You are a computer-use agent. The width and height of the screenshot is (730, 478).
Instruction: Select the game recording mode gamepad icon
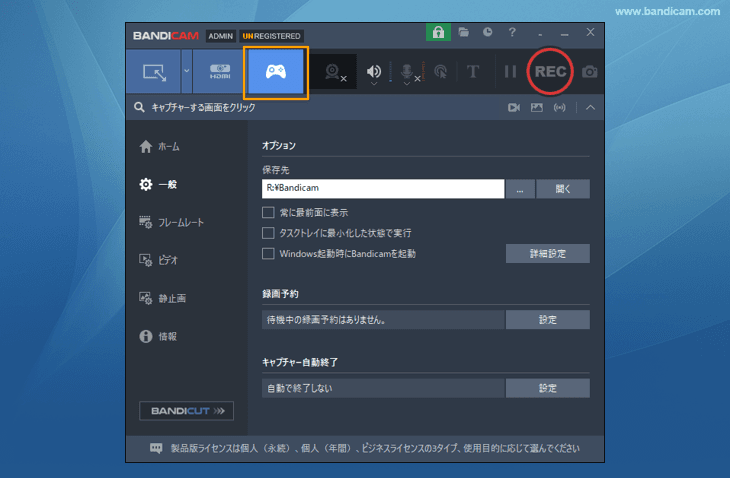[x=276, y=72]
